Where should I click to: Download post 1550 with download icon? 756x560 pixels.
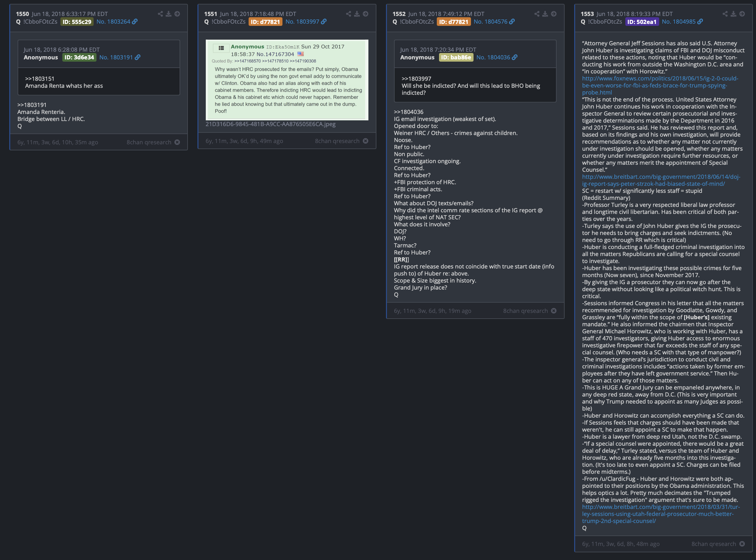tap(169, 14)
